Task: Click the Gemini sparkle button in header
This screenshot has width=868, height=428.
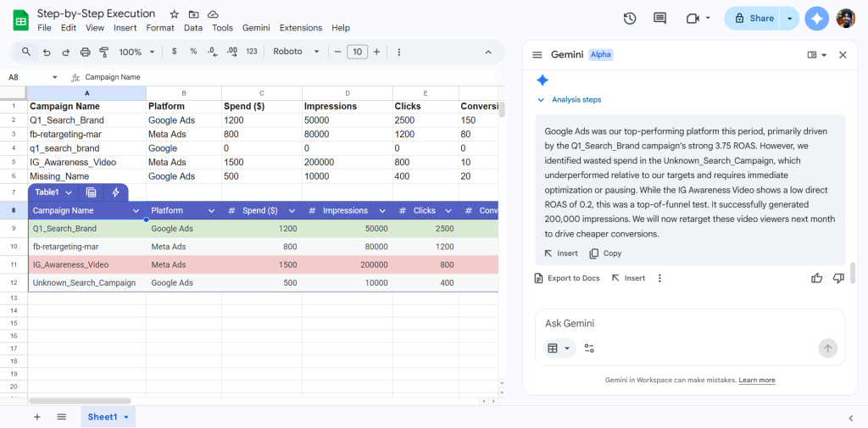Action: [x=817, y=19]
